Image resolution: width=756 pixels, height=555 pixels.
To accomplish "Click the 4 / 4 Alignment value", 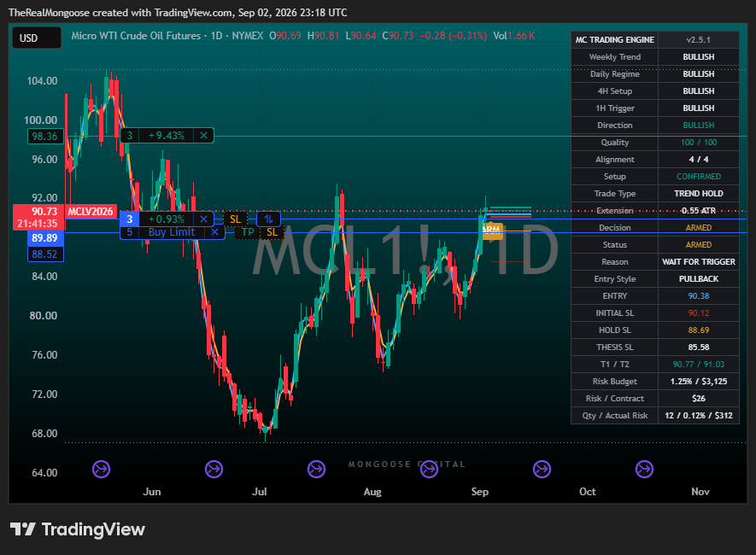I will pyautogui.click(x=698, y=160).
